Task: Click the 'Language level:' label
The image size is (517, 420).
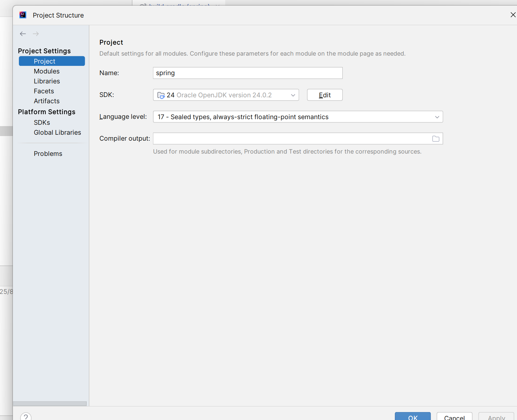Action: (123, 117)
